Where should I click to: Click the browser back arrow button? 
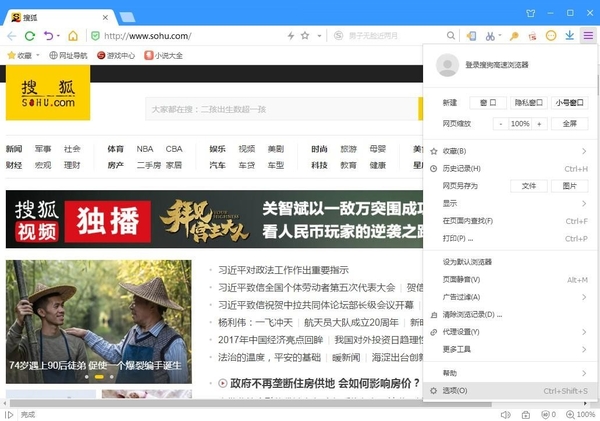pos(11,36)
